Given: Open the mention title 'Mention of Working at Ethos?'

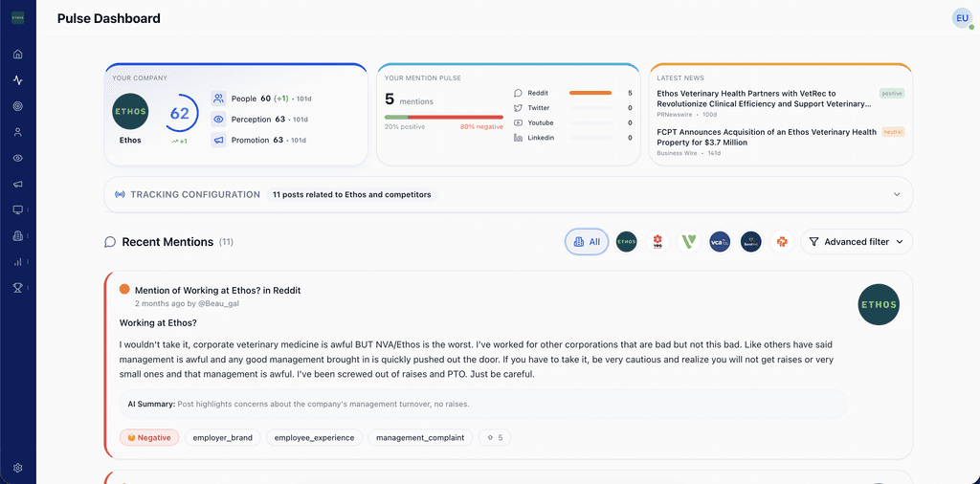Looking at the screenshot, I should click(217, 291).
